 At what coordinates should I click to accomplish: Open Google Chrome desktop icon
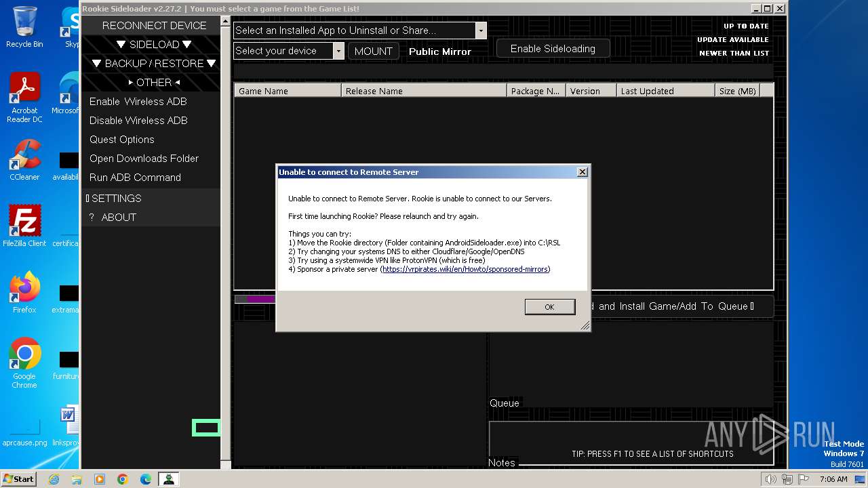click(24, 363)
